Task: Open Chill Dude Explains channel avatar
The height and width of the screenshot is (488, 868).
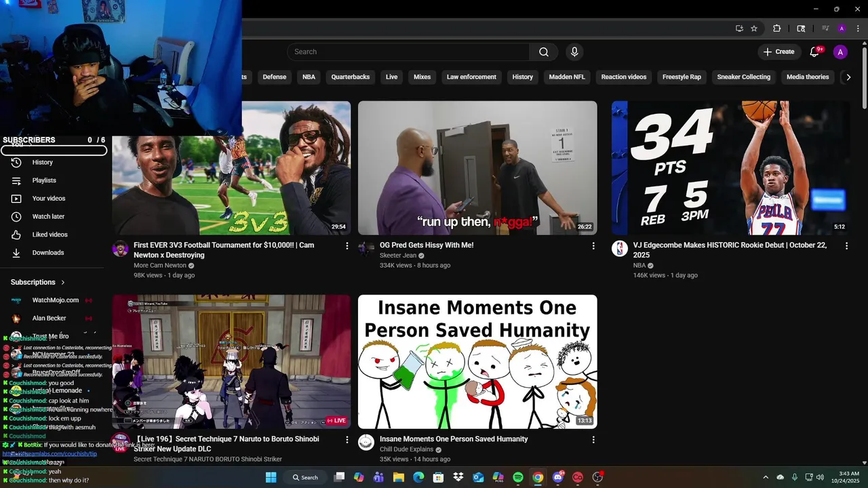Action: [x=366, y=442]
